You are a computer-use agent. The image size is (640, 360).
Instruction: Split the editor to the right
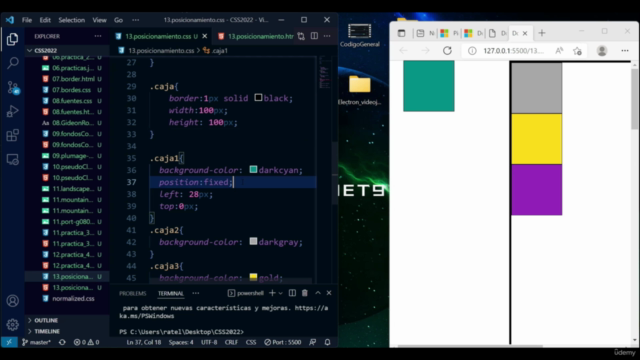tap(314, 36)
